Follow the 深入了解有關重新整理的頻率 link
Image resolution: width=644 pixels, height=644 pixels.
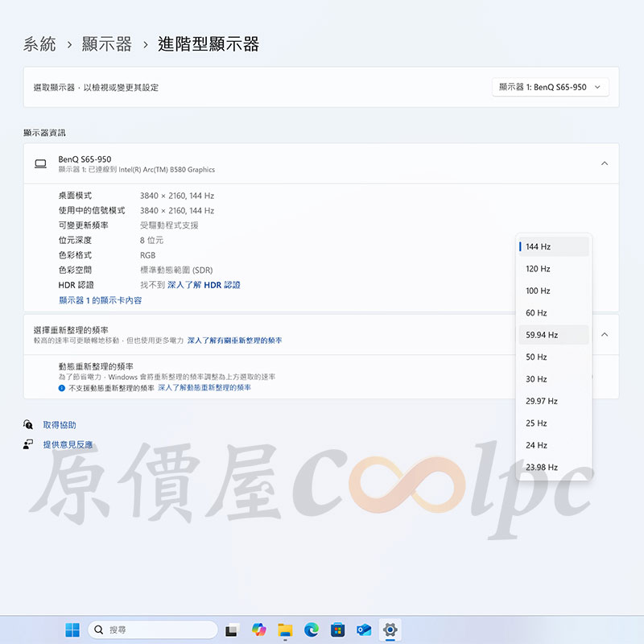pos(234,341)
